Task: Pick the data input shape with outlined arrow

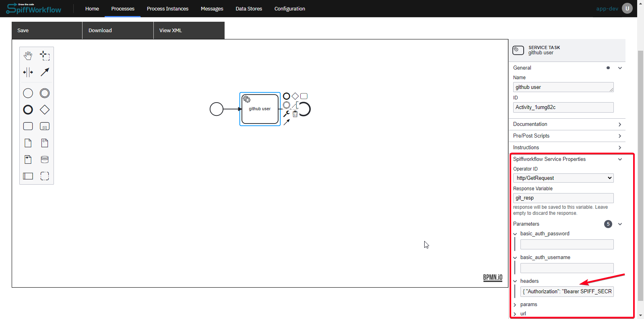Action: click(45, 143)
